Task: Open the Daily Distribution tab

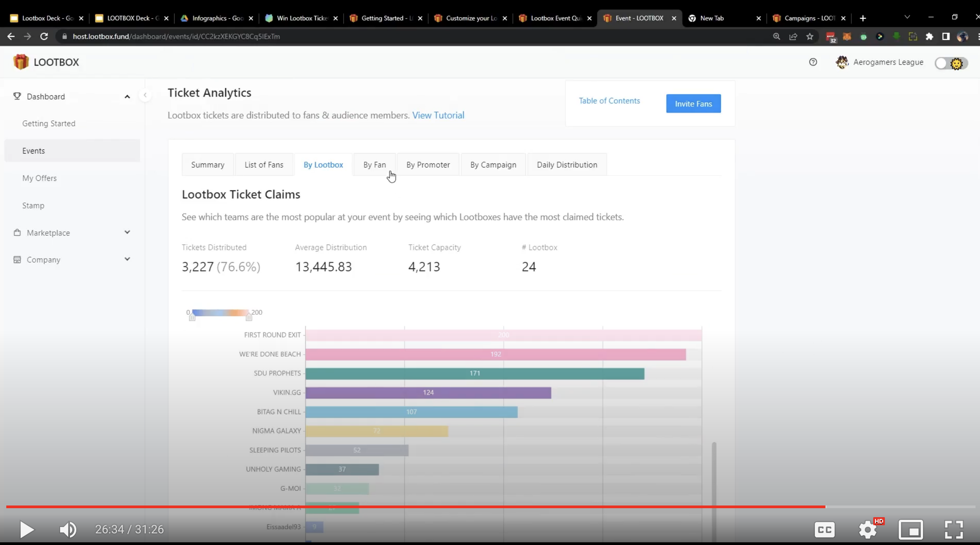Action: tap(567, 165)
